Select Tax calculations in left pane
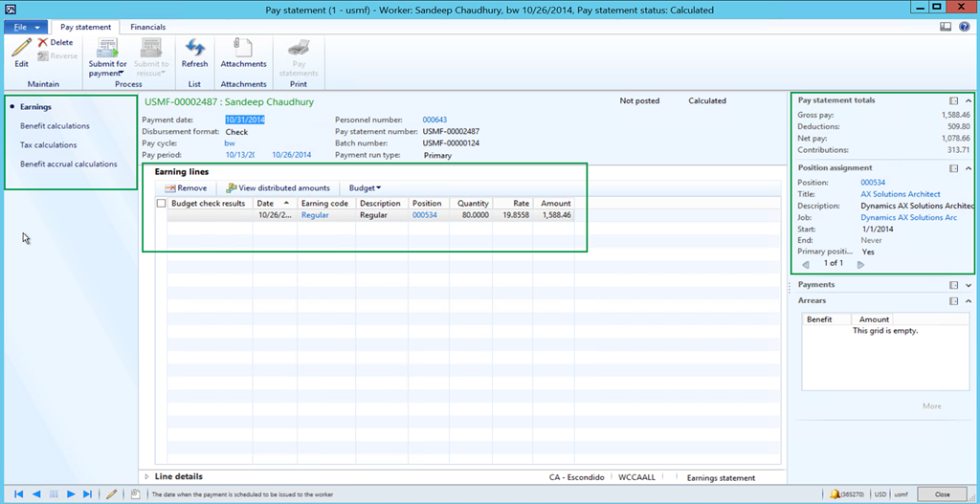980x504 pixels. [48, 145]
